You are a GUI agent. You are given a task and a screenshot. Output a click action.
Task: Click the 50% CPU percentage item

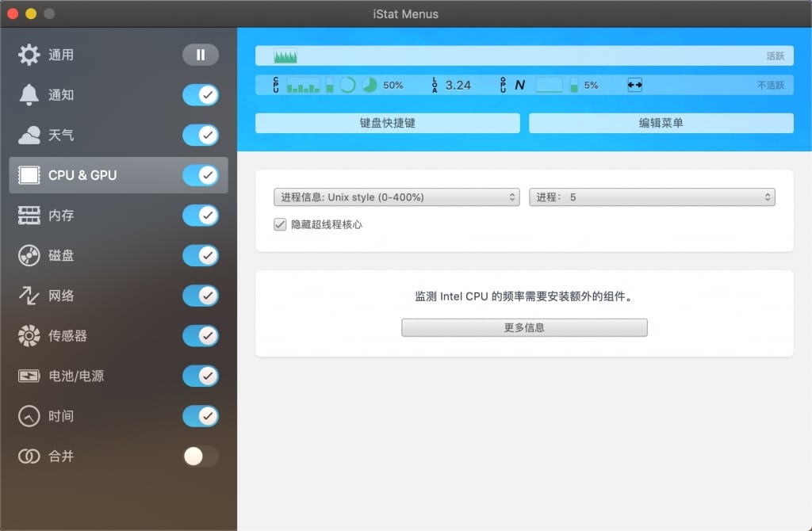coord(393,86)
